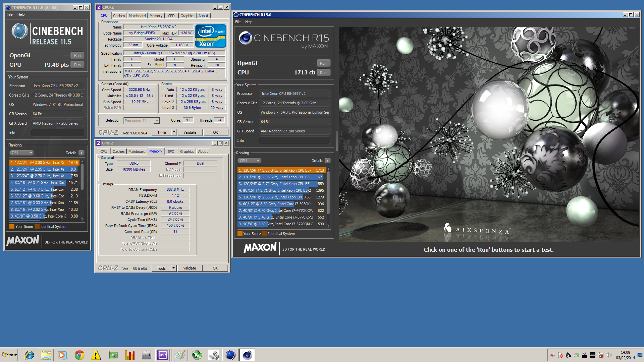The width and height of the screenshot is (644, 362).
Task: Click Validate in lower CPU-Z window
Action: 190,268
